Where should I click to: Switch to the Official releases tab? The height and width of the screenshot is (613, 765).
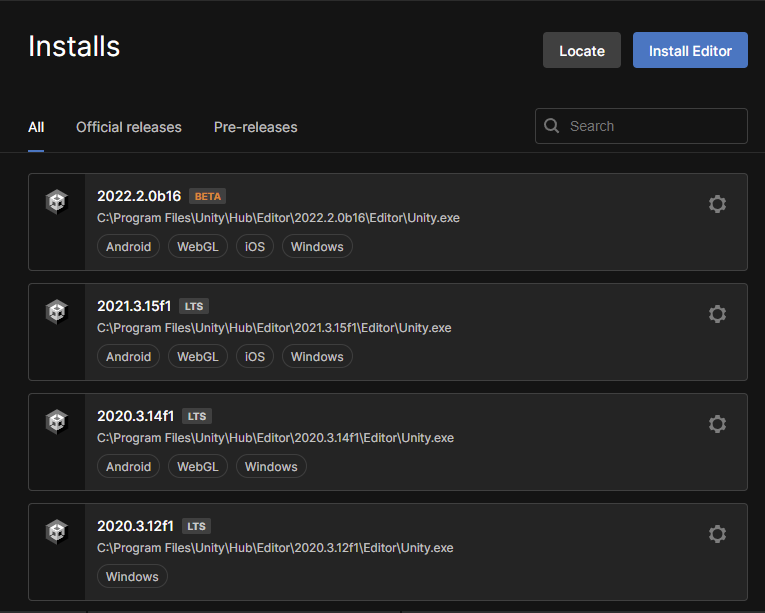(129, 127)
